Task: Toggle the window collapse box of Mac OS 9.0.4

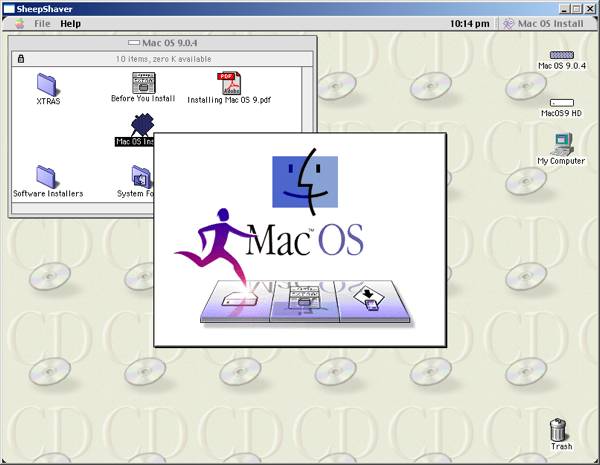Action: (306, 44)
